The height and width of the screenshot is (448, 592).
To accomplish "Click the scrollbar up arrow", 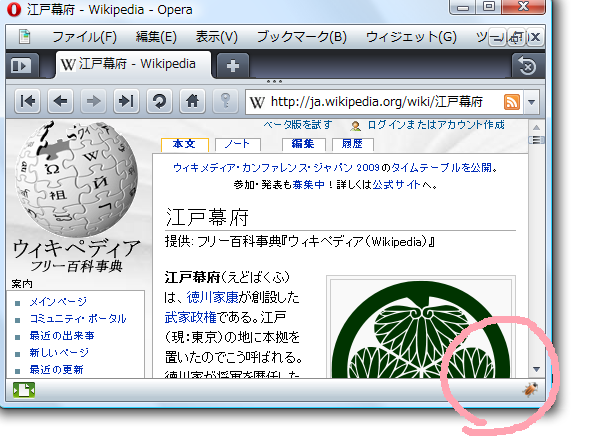I will pos(536,128).
